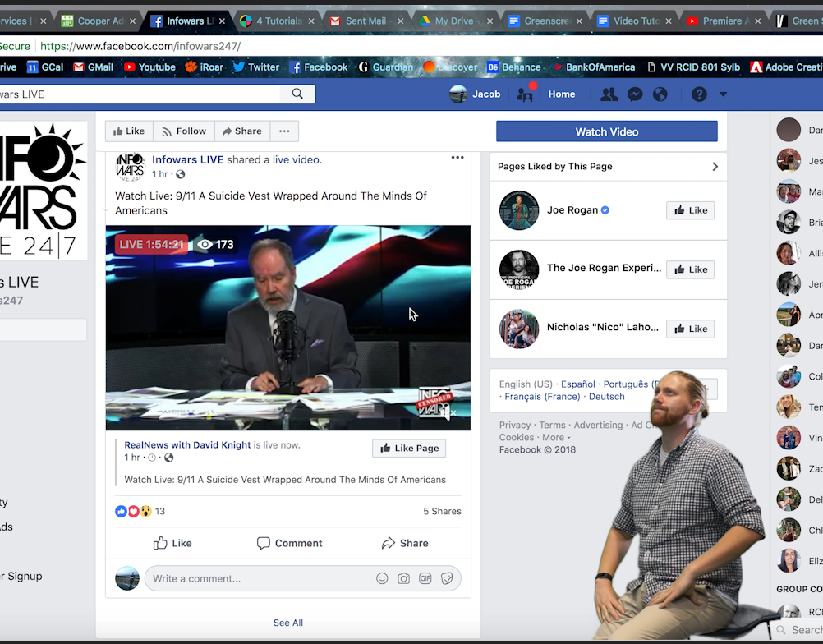
Task: Expand the More footer links dropdown
Action: point(556,437)
